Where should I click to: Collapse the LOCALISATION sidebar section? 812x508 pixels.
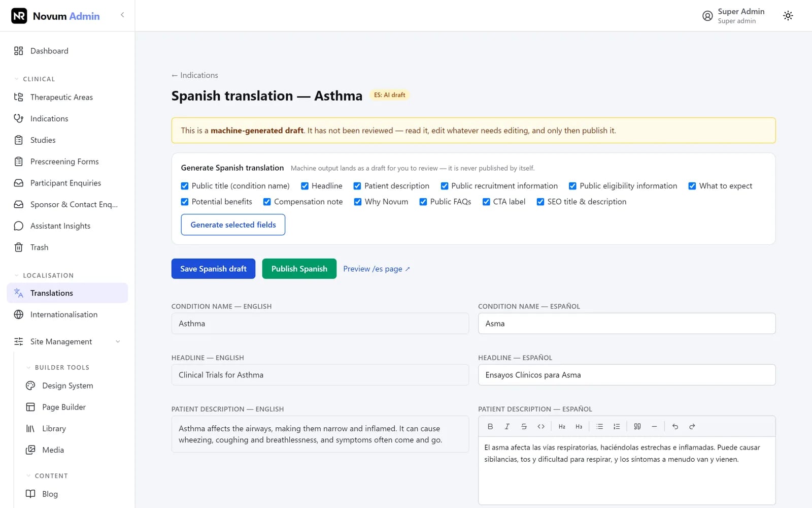[x=44, y=275]
